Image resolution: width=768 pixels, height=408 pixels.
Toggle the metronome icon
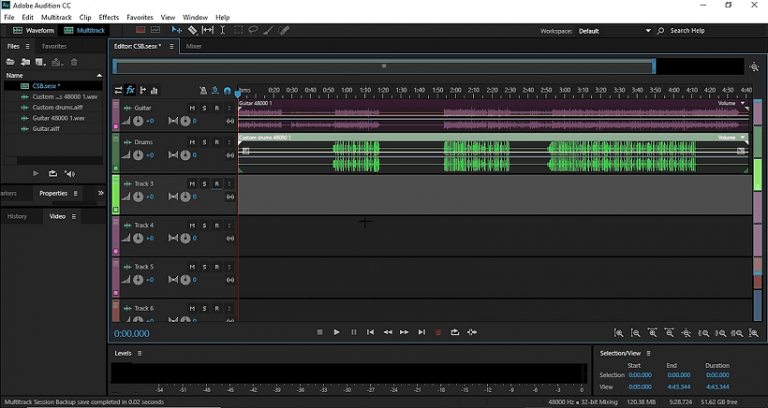point(203,91)
